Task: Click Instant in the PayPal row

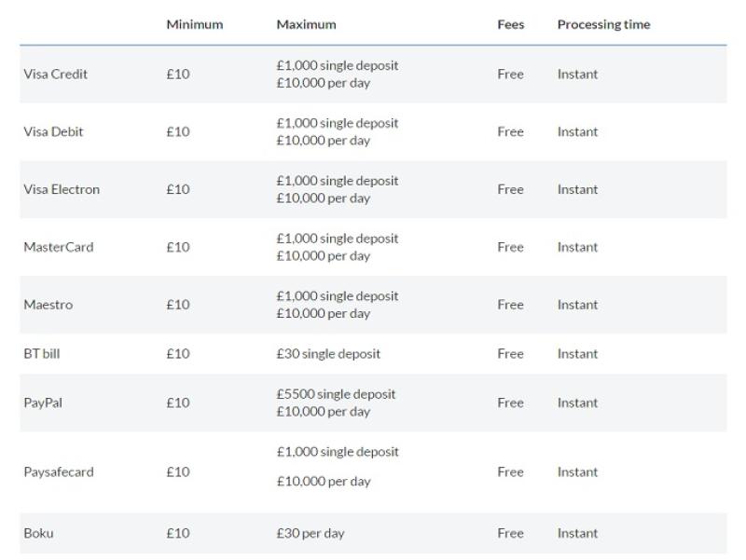Action: (577, 403)
